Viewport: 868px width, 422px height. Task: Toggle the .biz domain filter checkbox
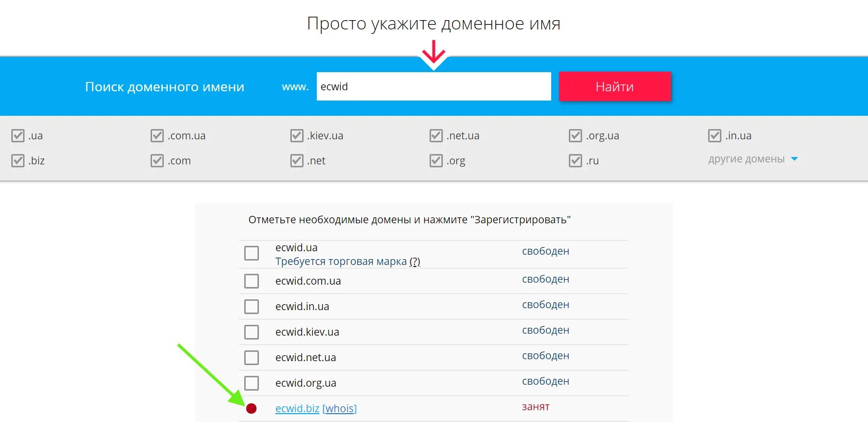[x=18, y=161]
